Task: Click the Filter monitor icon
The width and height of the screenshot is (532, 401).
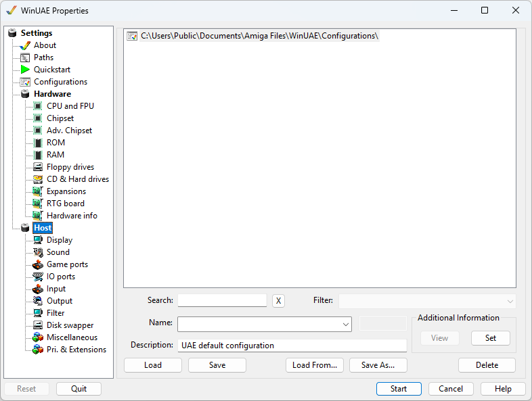Action: tap(38, 313)
